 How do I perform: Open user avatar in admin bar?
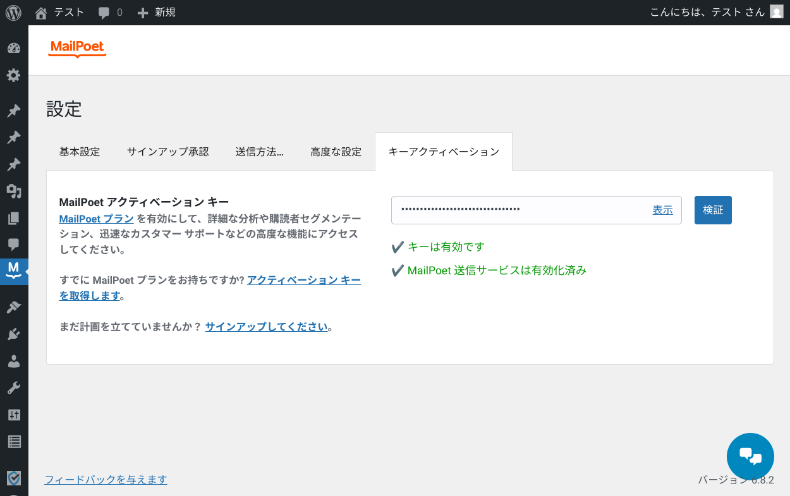pos(777,12)
